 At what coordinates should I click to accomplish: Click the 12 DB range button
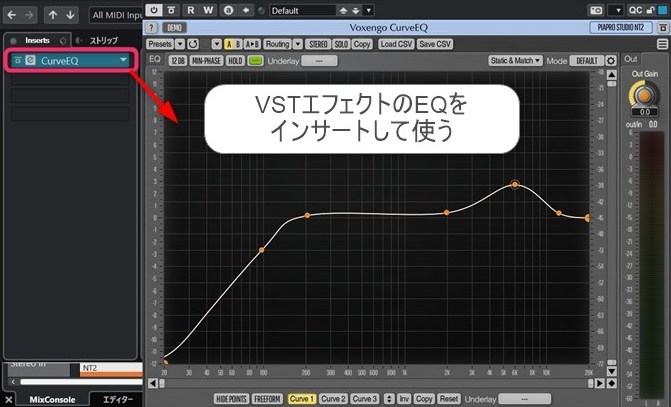point(178,61)
